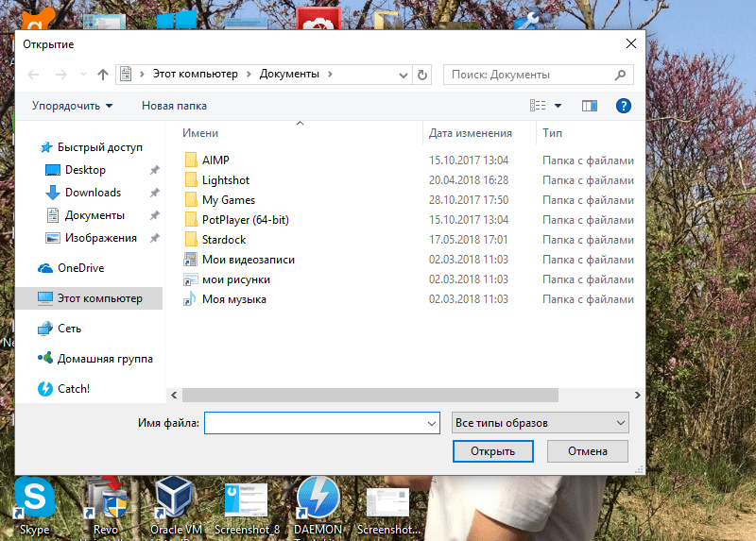Toggle the preview pane
This screenshot has width=756, height=541.
(589, 106)
